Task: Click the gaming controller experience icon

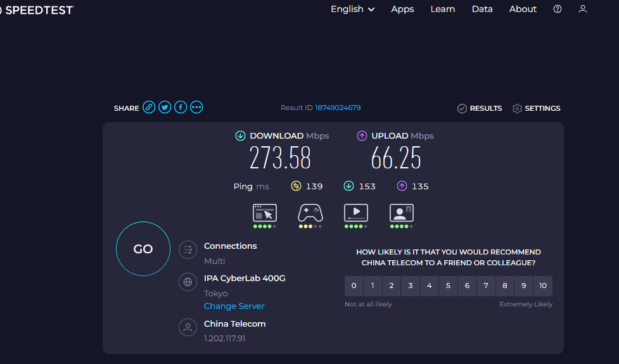Action: point(310,213)
